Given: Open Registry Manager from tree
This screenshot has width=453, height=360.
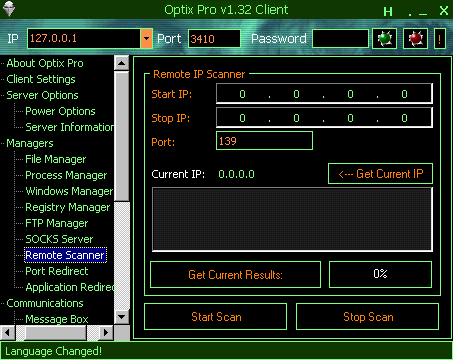Looking at the screenshot, I should point(68,207).
